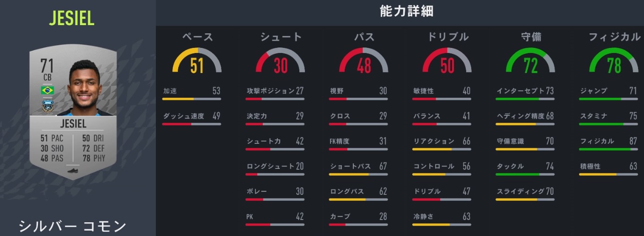This screenshot has height=236, width=644.
Task: Click the red パス gauge showing 48
Action: click(364, 61)
